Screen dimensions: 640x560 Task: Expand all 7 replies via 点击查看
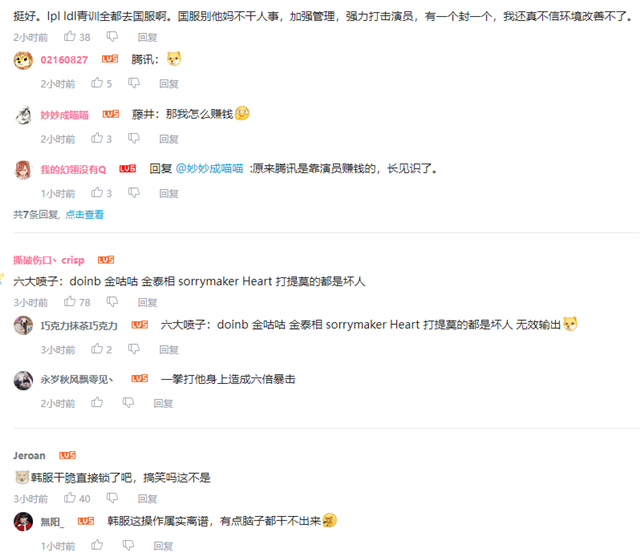click(x=84, y=214)
